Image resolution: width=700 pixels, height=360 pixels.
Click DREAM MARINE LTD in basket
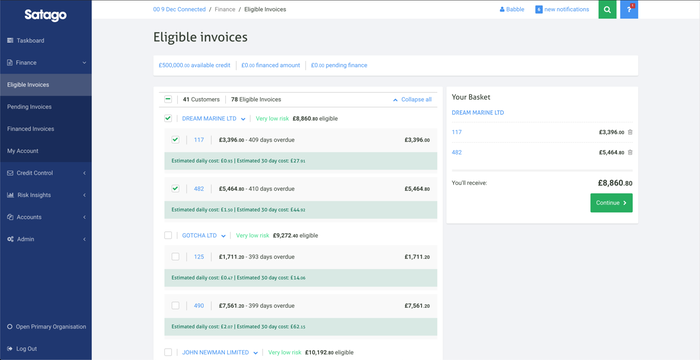[478, 113]
